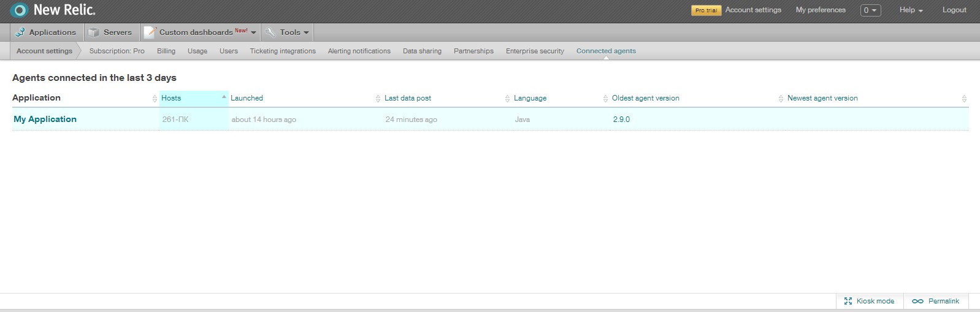Screen dimensions: 980x312
Task: Open the notifications counter dropdown
Action: 870,10
